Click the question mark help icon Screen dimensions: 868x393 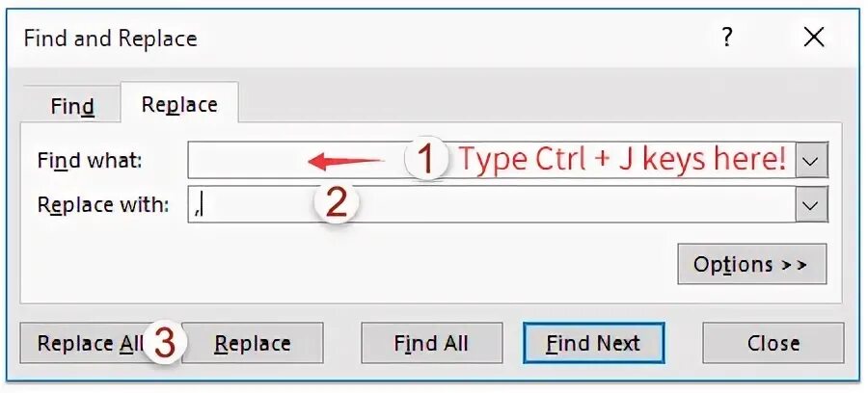pyautogui.click(x=727, y=38)
